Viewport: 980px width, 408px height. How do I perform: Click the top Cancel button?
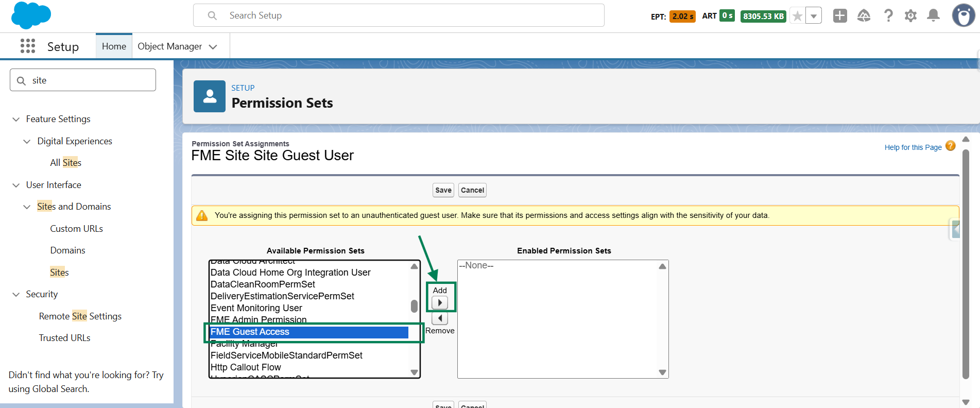[x=472, y=190]
